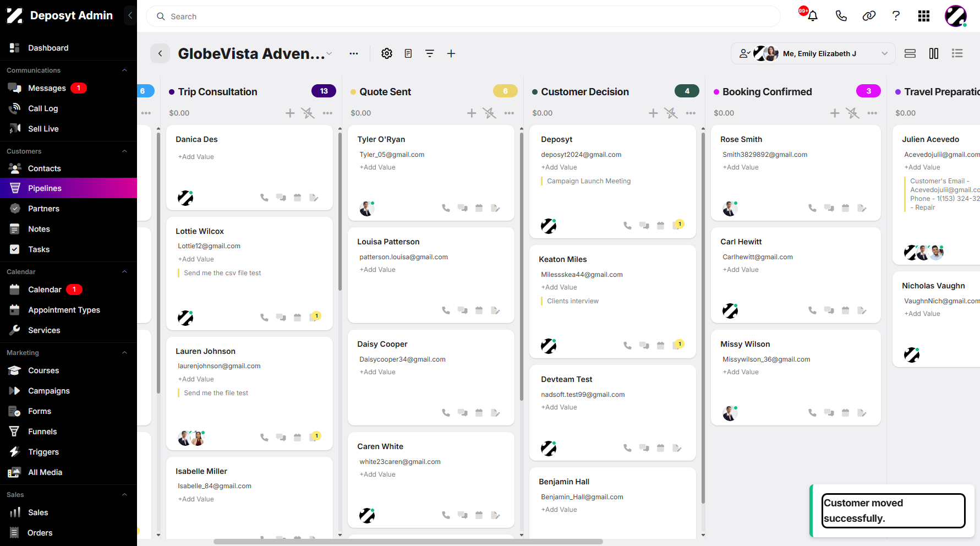This screenshot has width=980, height=546.
Task: Collapse the Communications section
Action: click(124, 70)
